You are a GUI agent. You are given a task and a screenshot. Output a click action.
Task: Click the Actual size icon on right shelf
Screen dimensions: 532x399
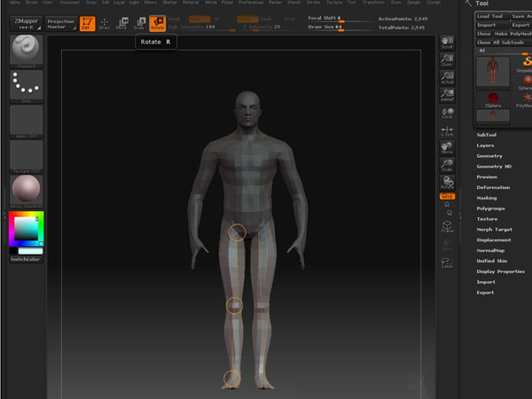(x=447, y=78)
